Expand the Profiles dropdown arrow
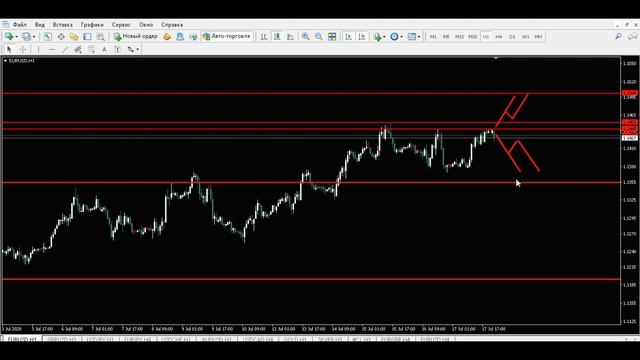The height and width of the screenshot is (360, 640). pos(34,37)
